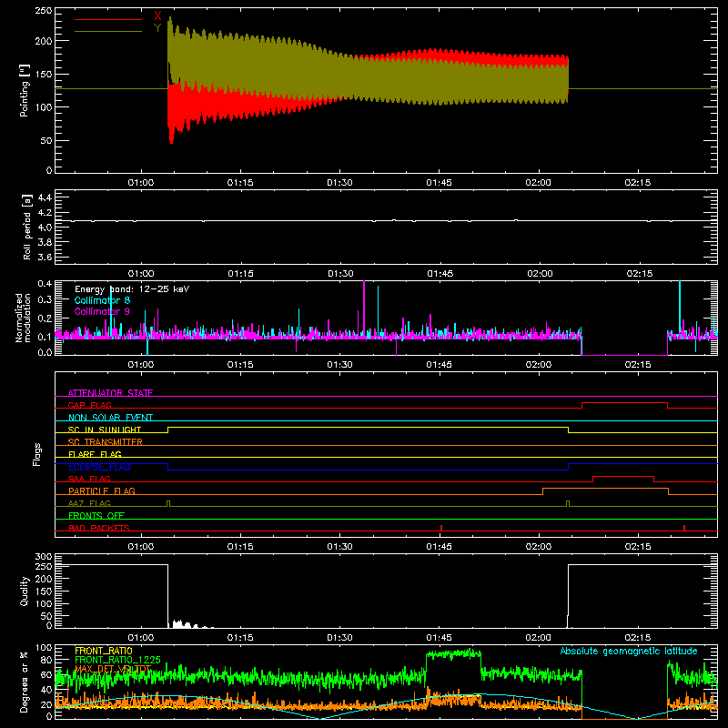Click the raised GAP_FLAG segment

(x=624, y=403)
